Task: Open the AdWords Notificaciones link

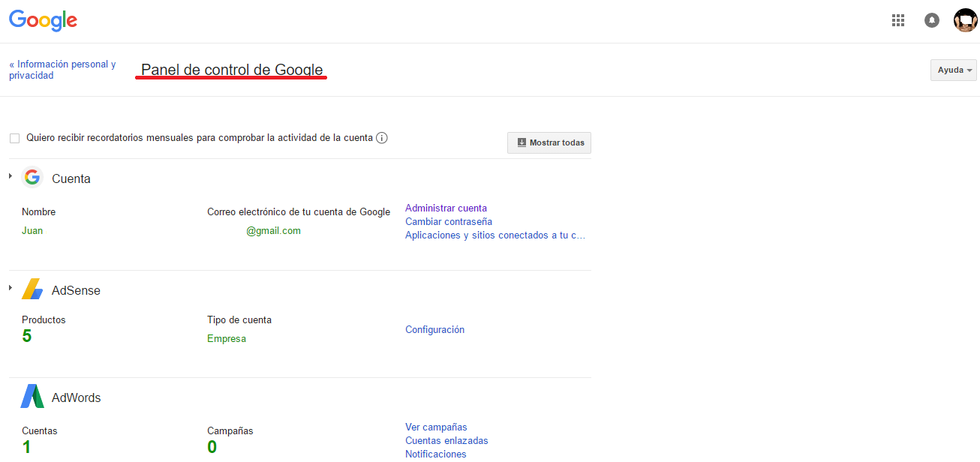Action: point(435,454)
